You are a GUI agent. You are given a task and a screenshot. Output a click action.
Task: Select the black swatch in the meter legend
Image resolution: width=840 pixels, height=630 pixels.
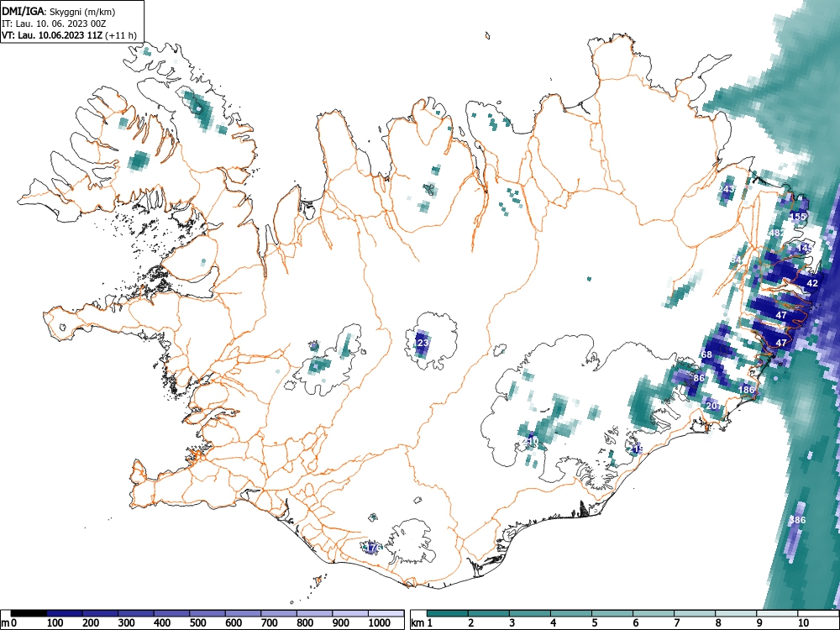29,613
